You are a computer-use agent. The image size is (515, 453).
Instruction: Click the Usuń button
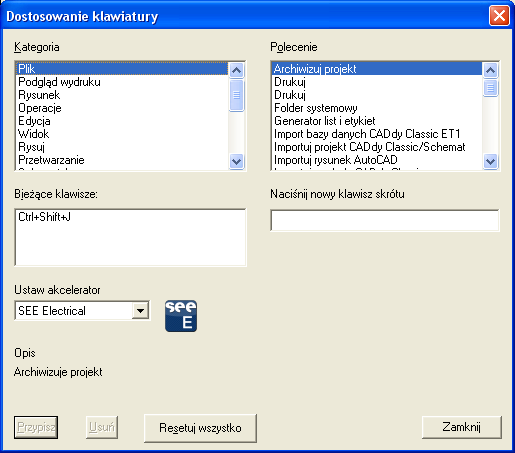(102, 427)
